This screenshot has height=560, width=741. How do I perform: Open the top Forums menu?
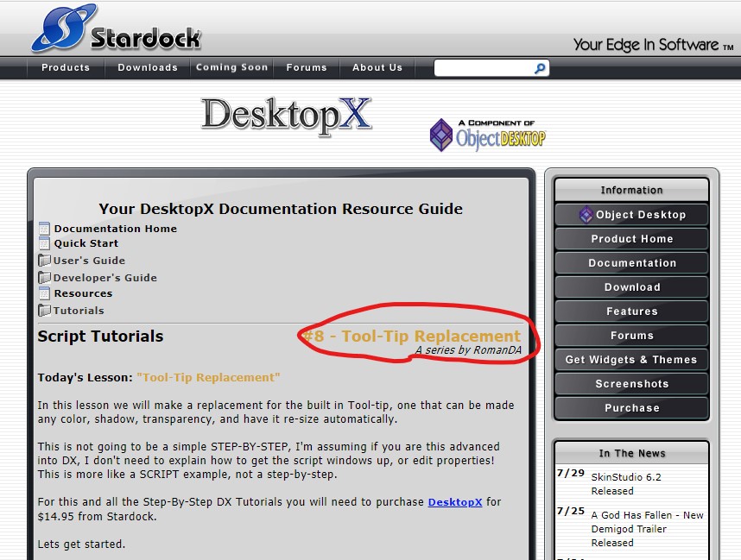pos(307,67)
